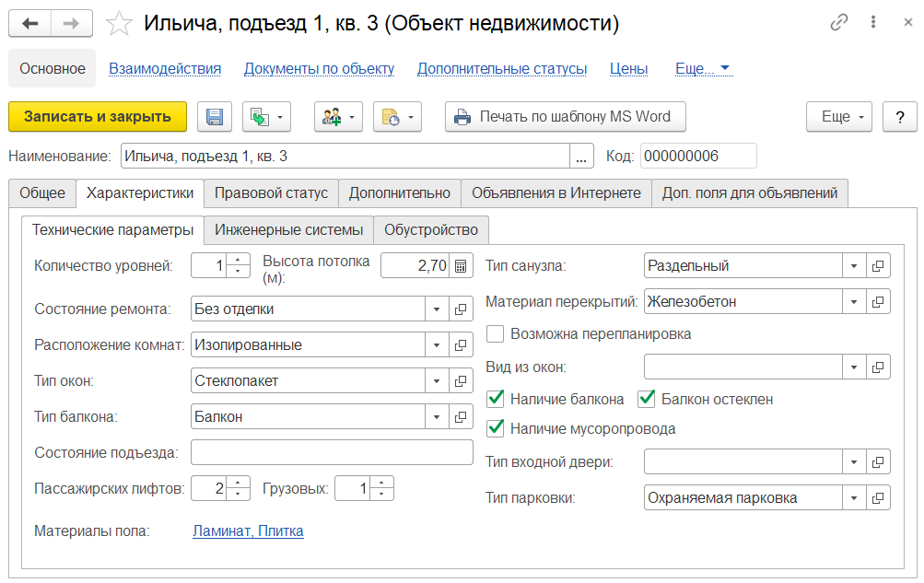Click the Состояние подъезда input field
924x583 pixels.
point(332,452)
